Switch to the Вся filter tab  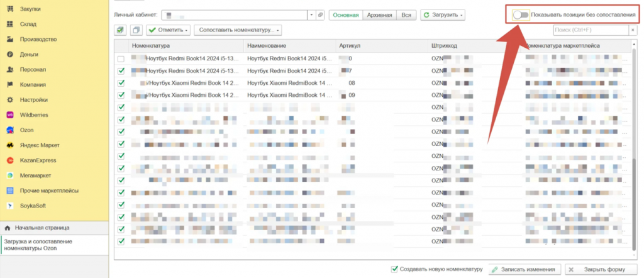(x=406, y=14)
